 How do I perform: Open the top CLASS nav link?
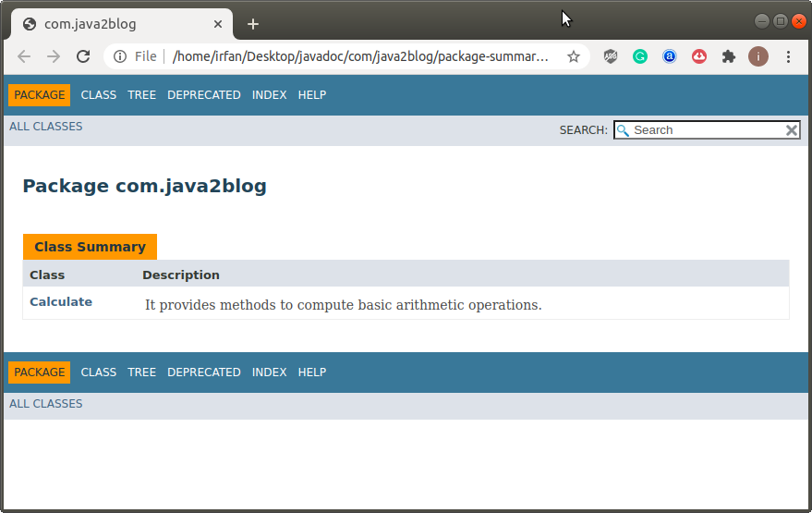point(99,95)
